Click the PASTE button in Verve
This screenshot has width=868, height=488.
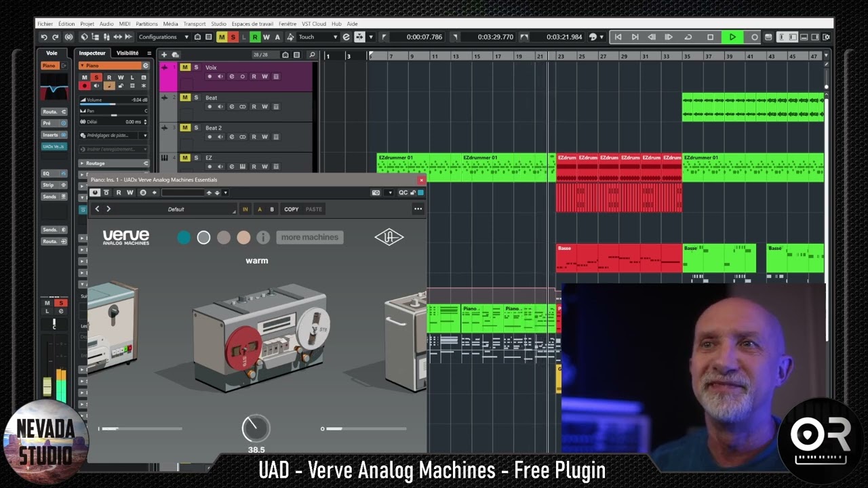[x=314, y=209]
